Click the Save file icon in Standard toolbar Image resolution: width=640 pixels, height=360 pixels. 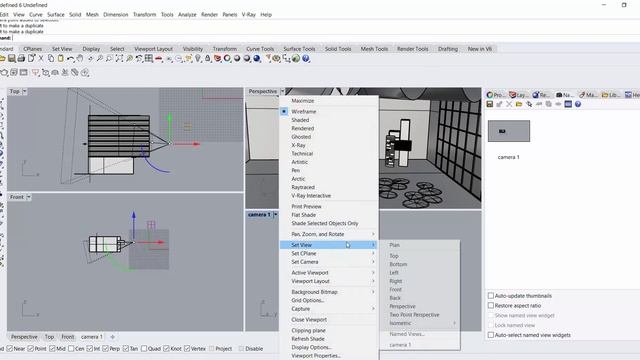[x=11, y=58]
